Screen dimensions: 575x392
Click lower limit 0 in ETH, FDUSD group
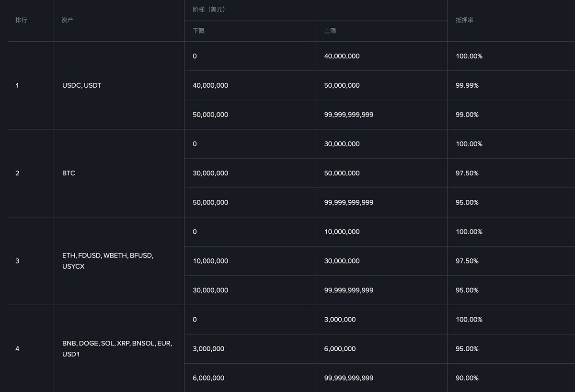[195, 231]
